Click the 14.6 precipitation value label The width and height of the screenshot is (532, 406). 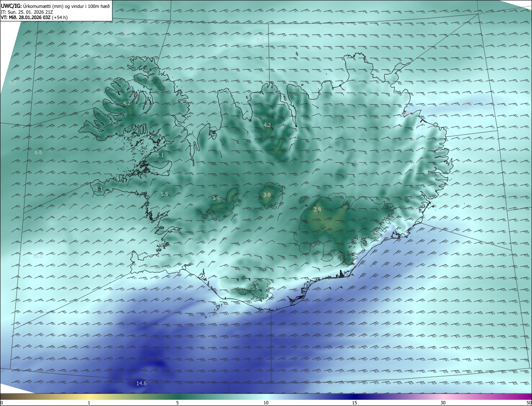pyautogui.click(x=141, y=383)
